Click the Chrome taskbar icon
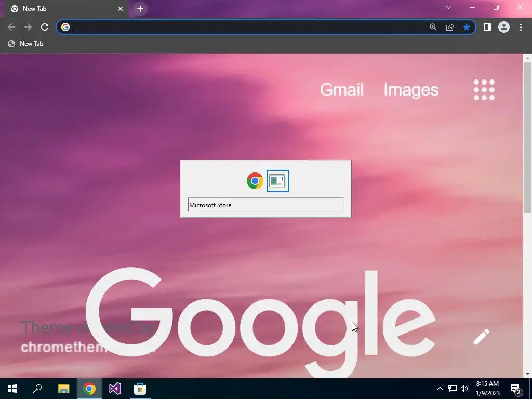 click(89, 389)
